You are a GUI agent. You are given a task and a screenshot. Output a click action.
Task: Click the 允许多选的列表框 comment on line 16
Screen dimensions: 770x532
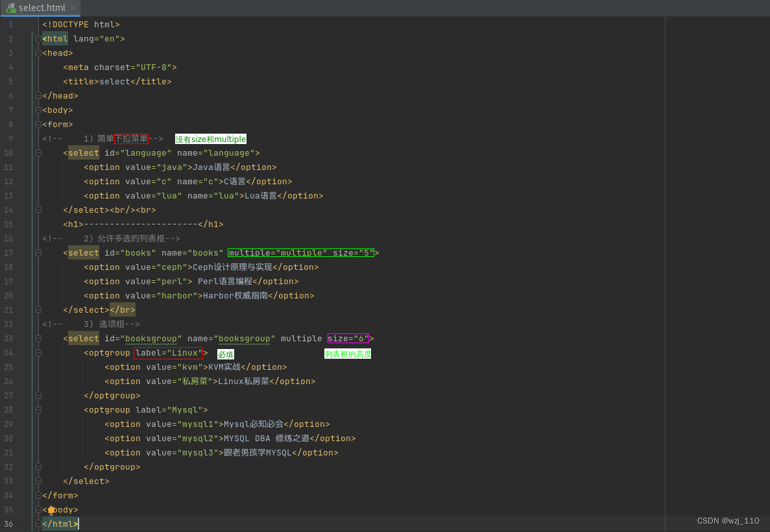[x=131, y=238]
